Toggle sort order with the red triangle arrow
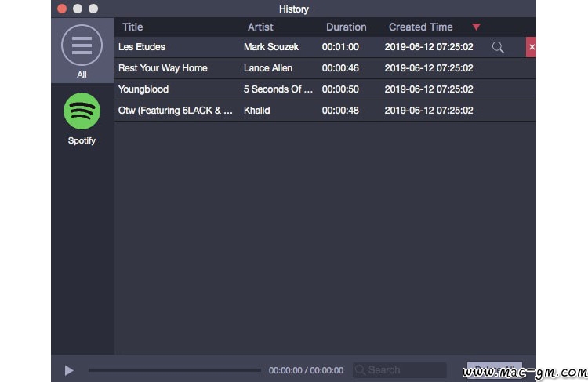 pos(476,27)
